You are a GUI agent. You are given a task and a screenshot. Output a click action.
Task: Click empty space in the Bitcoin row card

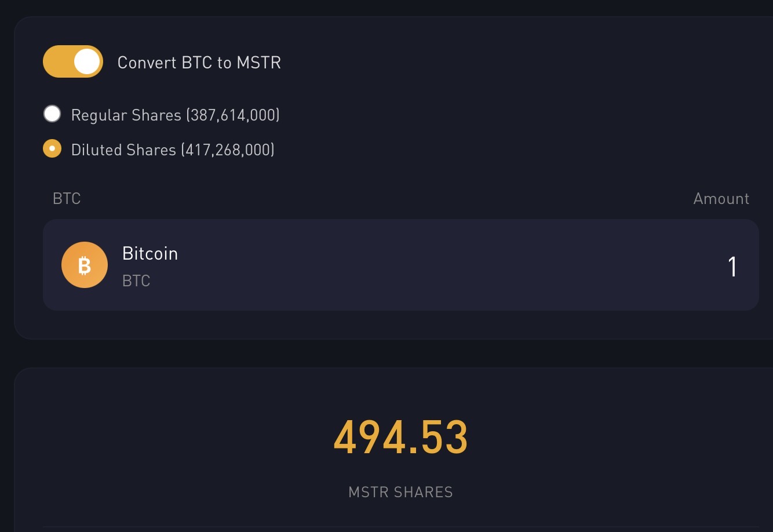(x=435, y=265)
